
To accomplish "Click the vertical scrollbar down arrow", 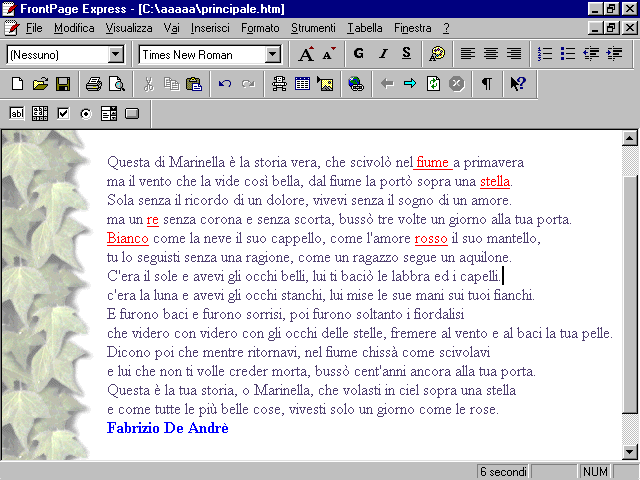I will click(630, 451).
